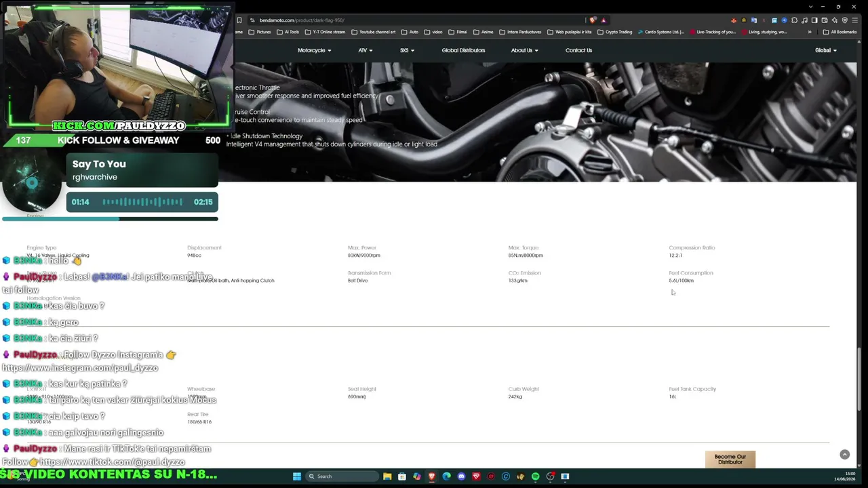Click the scroll-to-top arrow button

(844, 455)
